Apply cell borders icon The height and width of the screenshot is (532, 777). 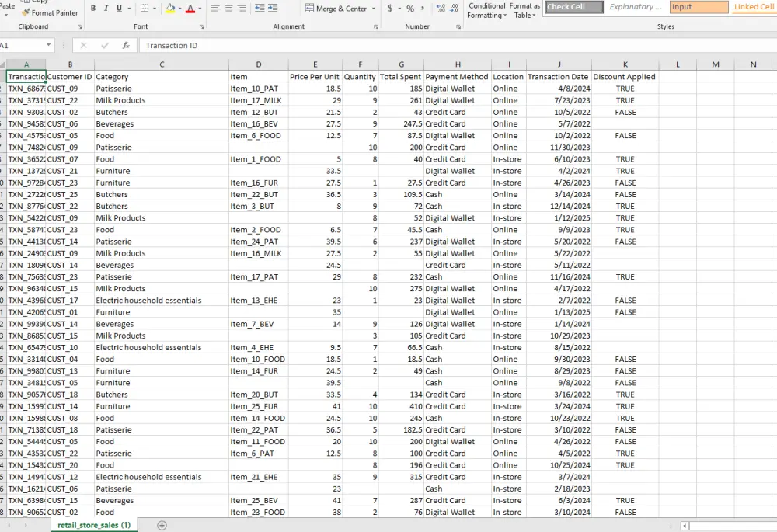tap(145, 9)
